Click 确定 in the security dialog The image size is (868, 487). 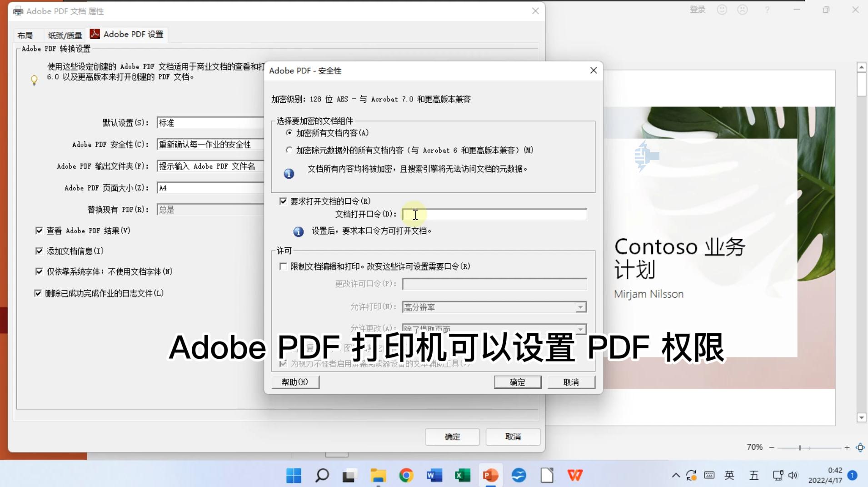coord(517,382)
